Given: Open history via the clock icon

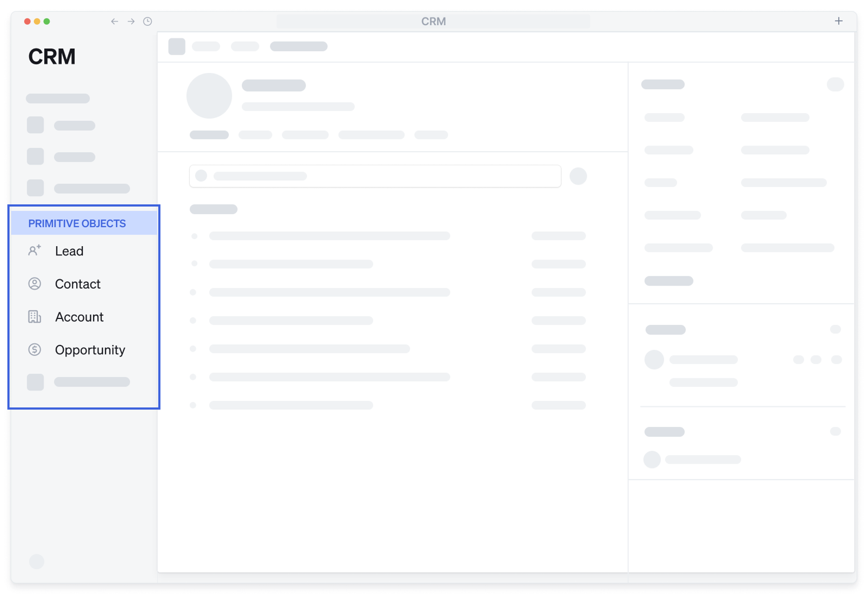Looking at the screenshot, I should tap(148, 21).
